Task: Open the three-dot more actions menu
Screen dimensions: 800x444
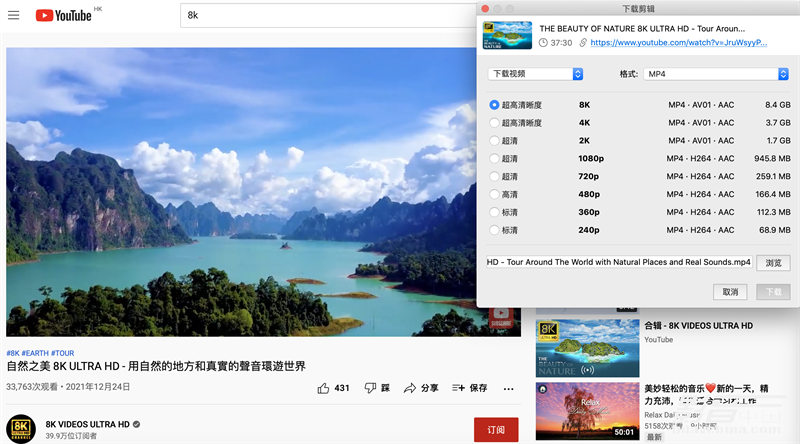Action: (509, 389)
